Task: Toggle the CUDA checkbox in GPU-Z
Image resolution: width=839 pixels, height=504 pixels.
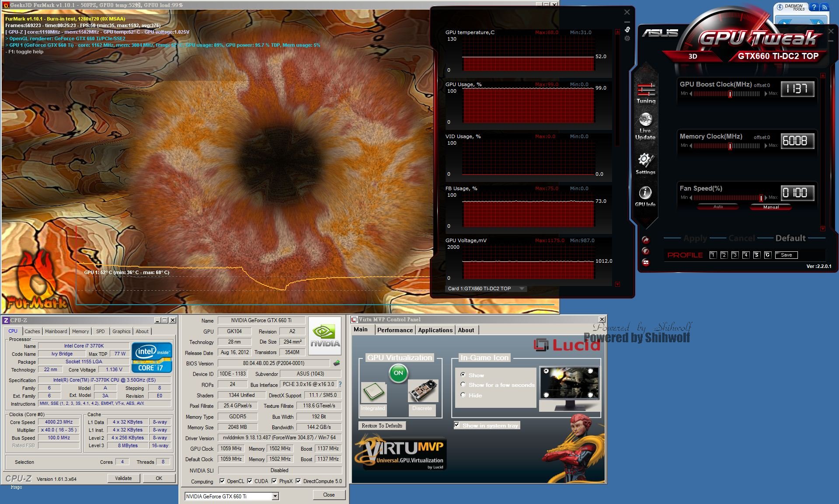Action: pos(250,481)
